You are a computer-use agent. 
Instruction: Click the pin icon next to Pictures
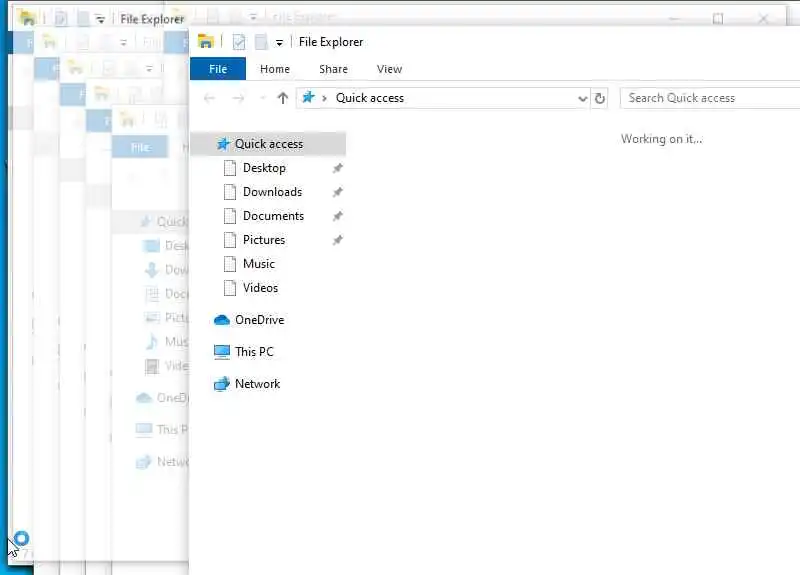pyautogui.click(x=337, y=240)
